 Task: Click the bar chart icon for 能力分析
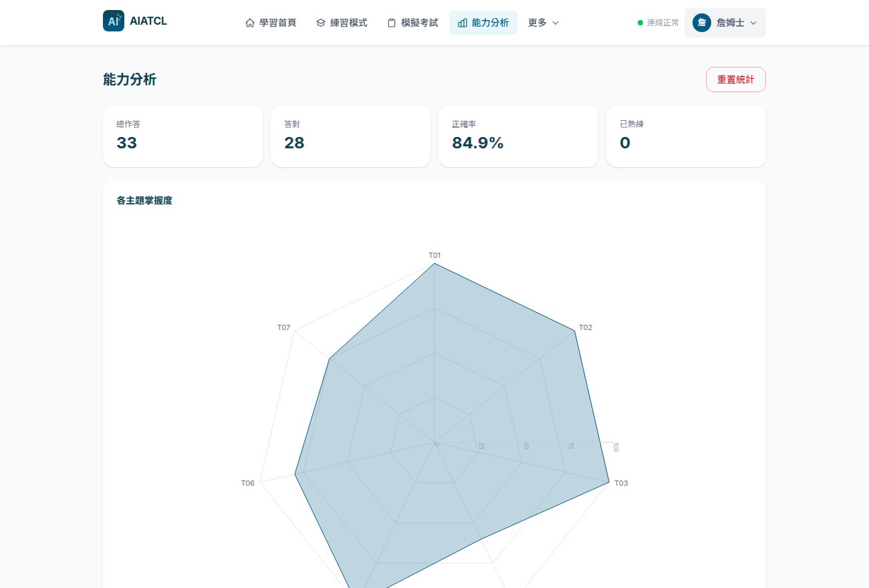pos(463,23)
